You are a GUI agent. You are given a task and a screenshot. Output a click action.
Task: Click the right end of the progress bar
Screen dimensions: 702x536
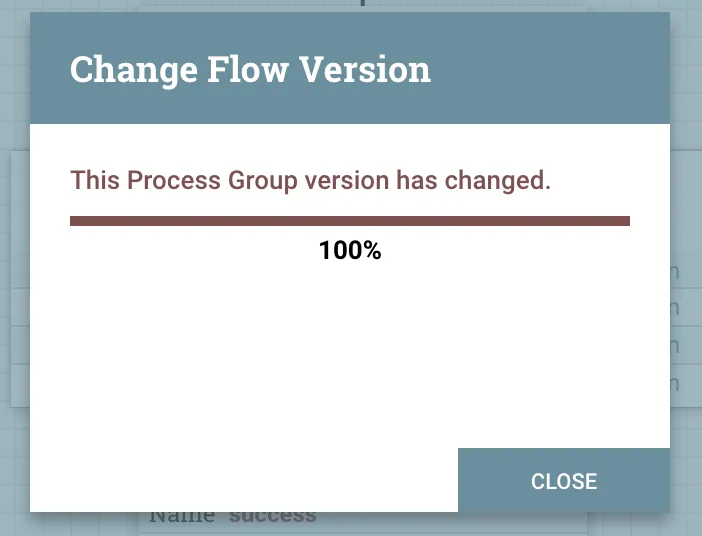point(625,221)
